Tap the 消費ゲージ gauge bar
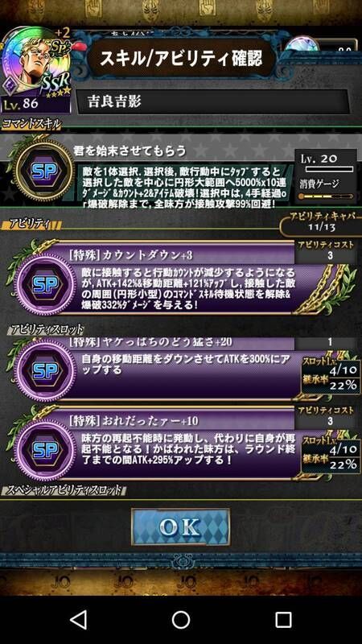The image size is (362, 644). coord(326,196)
